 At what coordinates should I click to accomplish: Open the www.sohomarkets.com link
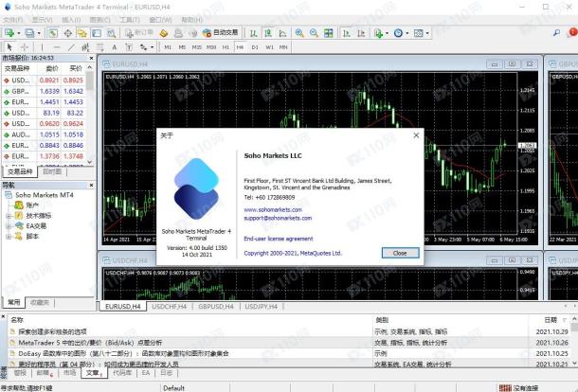273,209
